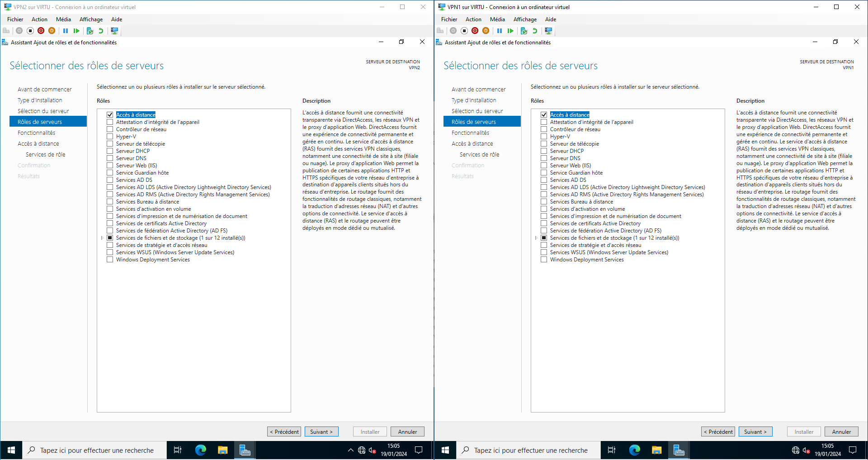The height and width of the screenshot is (460, 868).
Task: Click the green Revert arrow in VPN1 toolbar
Action: tap(535, 31)
